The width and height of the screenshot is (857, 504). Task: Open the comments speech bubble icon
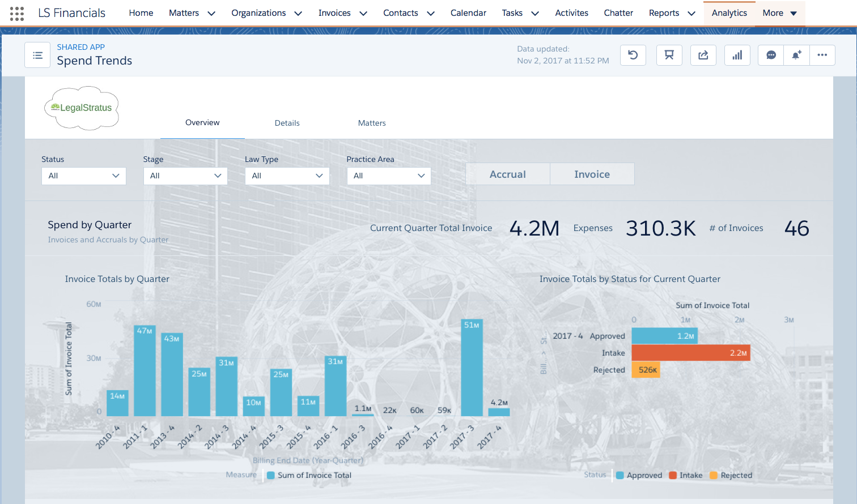pyautogui.click(x=771, y=55)
